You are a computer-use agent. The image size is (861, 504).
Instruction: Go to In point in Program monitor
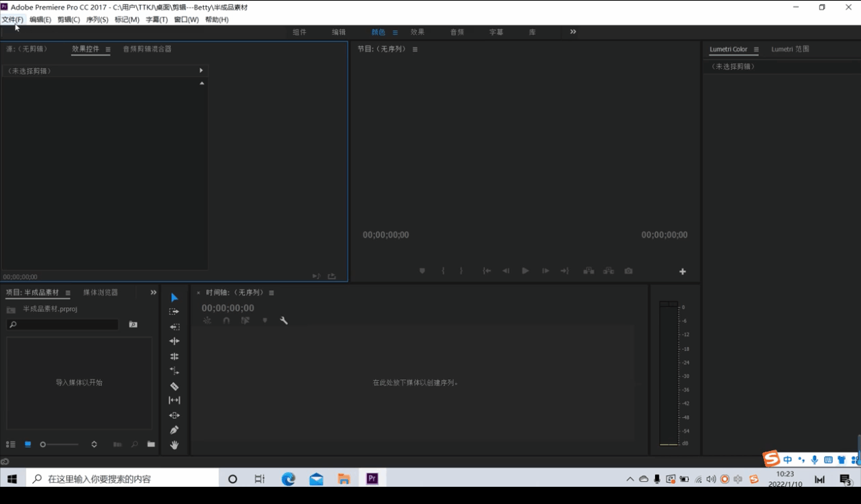click(486, 271)
